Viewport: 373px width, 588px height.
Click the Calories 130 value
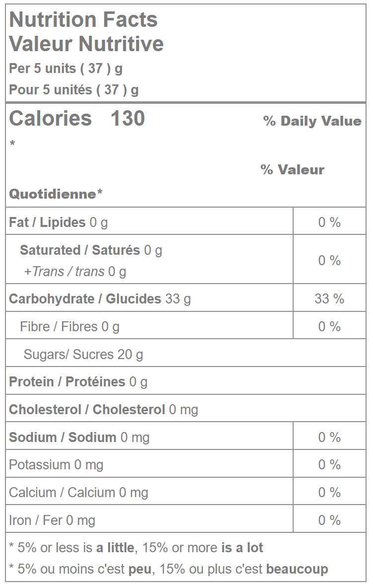click(77, 119)
